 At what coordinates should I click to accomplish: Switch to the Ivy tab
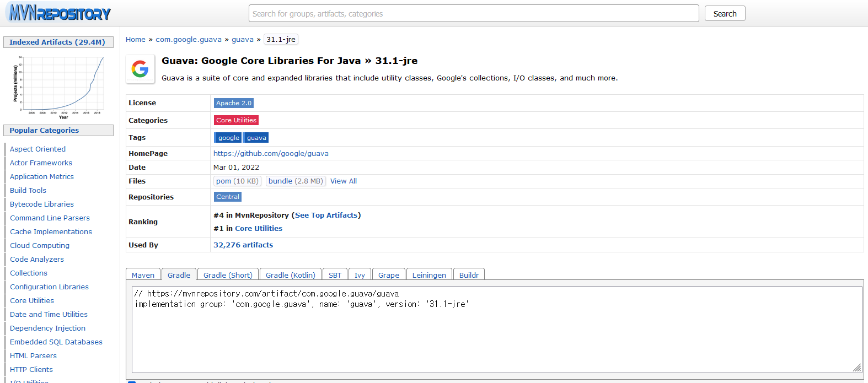[360, 274]
